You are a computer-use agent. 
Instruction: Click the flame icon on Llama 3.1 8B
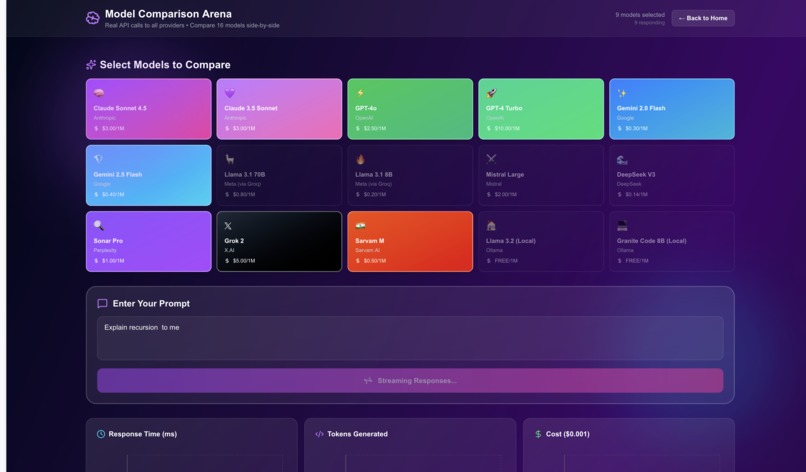click(360, 159)
